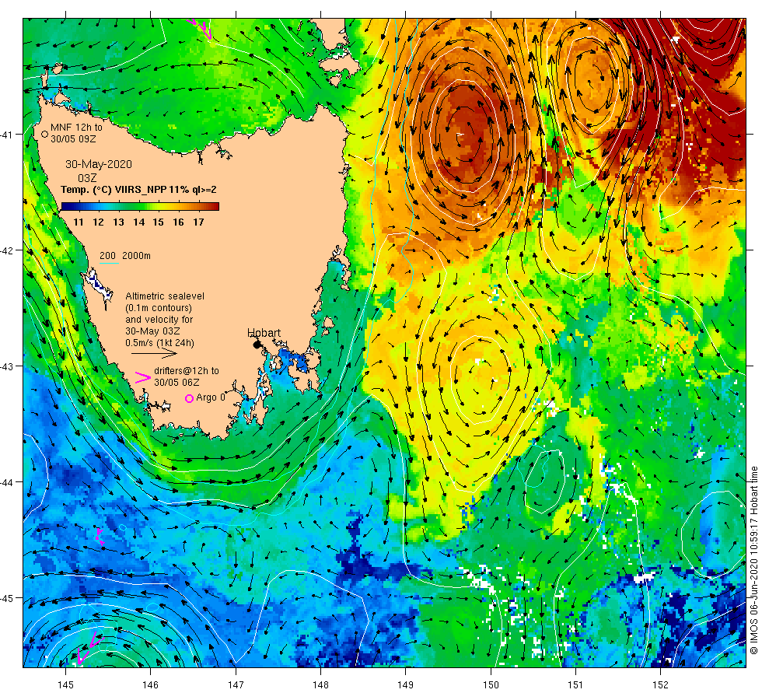The width and height of the screenshot is (762, 700).
Task: Click the color scale value 11
Action: pyautogui.click(x=79, y=222)
